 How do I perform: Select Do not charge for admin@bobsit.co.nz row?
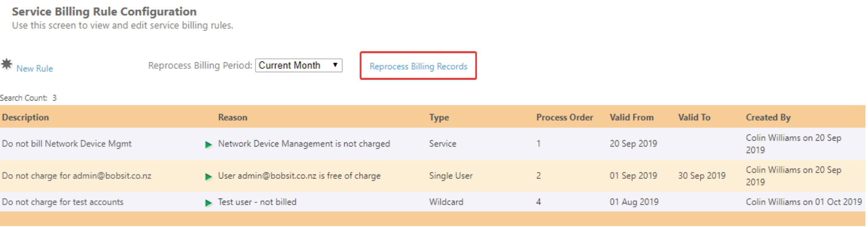click(x=76, y=176)
